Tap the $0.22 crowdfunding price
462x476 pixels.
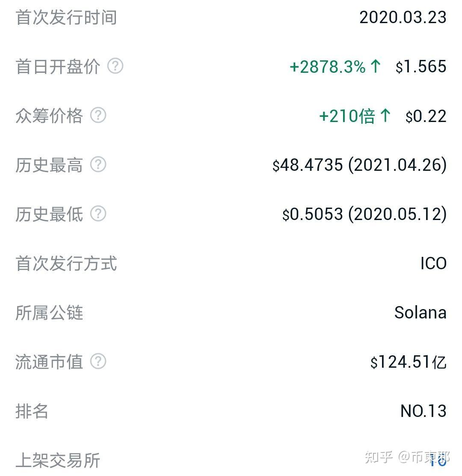pyautogui.click(x=426, y=116)
